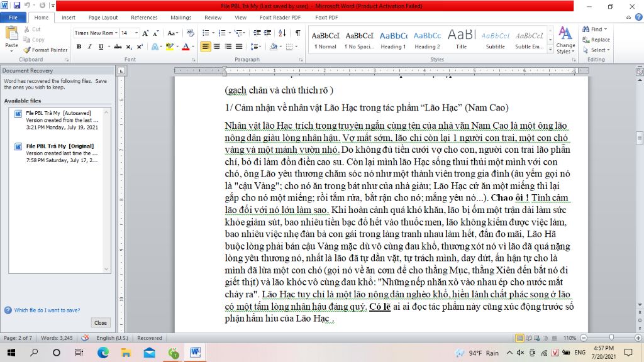
Task: Grow font size with the large A icon
Action: (145, 33)
